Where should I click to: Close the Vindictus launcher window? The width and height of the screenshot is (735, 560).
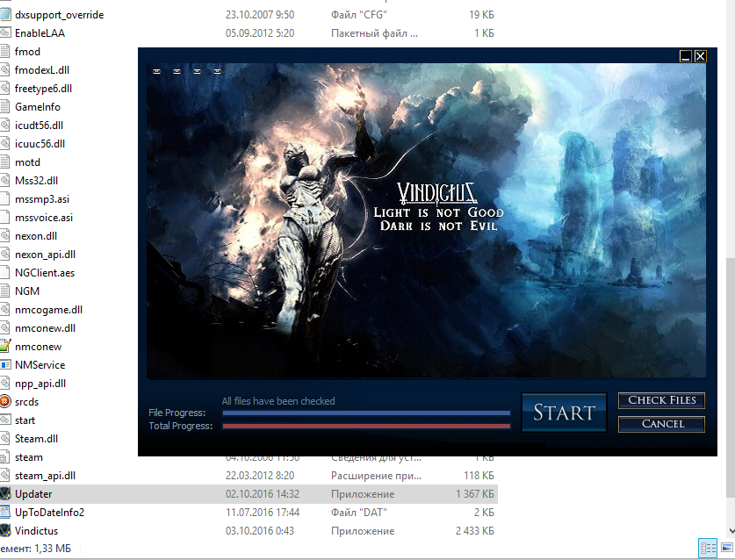(700, 56)
